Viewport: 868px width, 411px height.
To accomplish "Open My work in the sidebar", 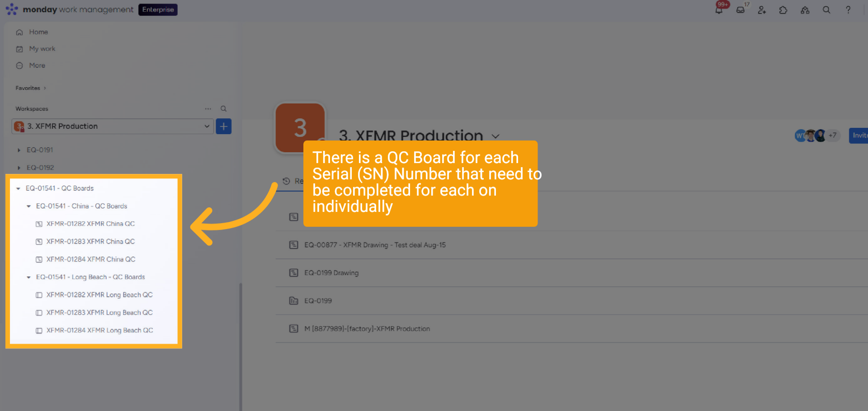I will [x=42, y=49].
